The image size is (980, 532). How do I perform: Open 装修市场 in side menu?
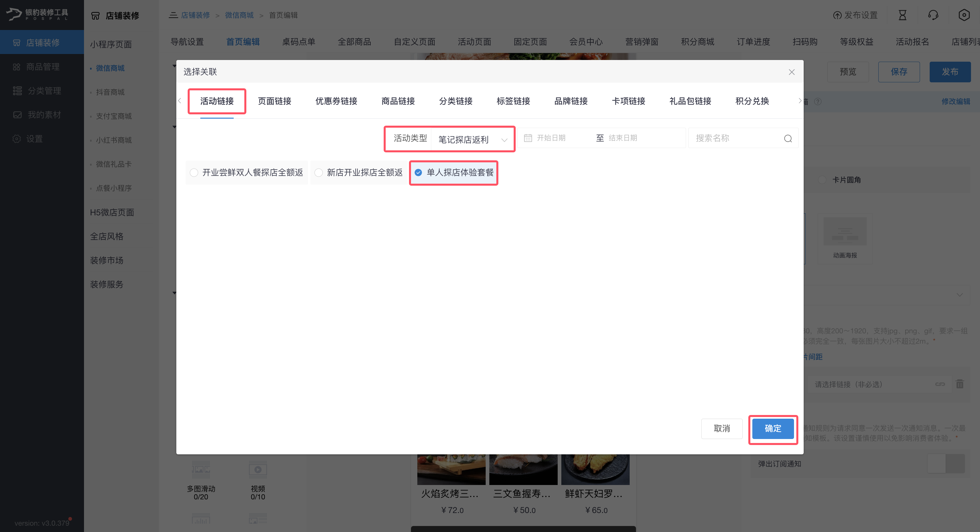(x=107, y=260)
